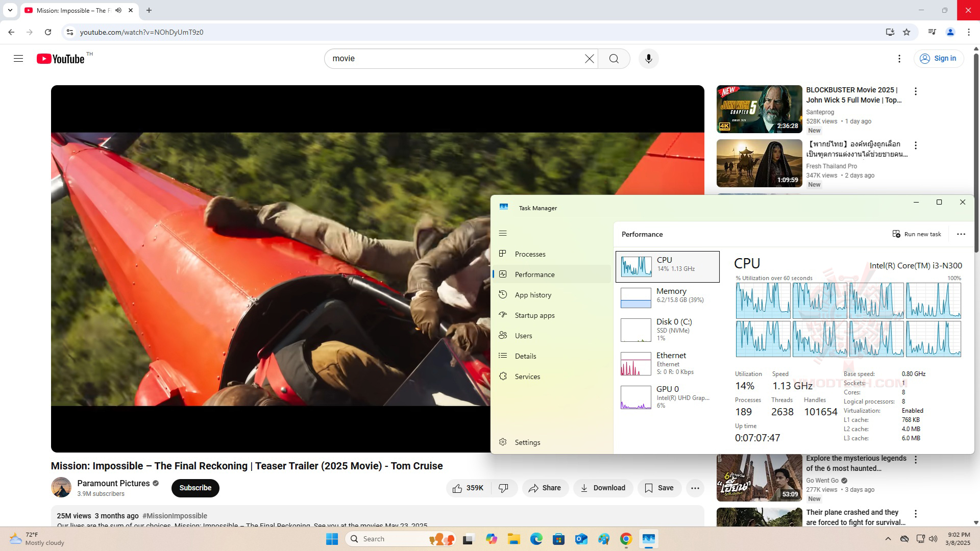Bookmark this page with star icon
Viewport: 980px width, 551px height.
(x=906, y=32)
